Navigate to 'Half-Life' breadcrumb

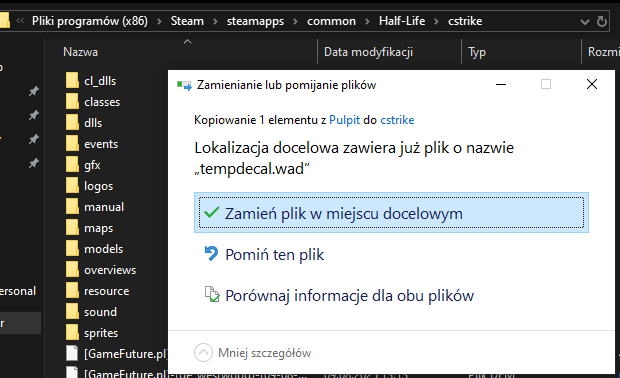tap(402, 21)
